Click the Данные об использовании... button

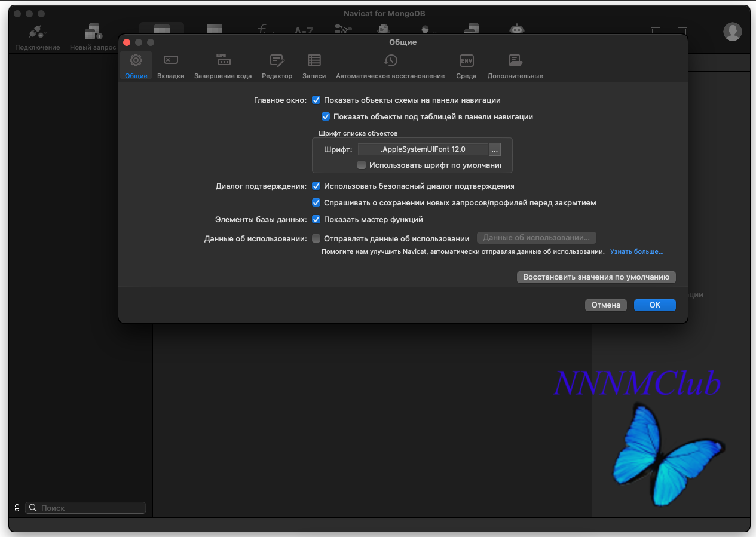[536, 238]
